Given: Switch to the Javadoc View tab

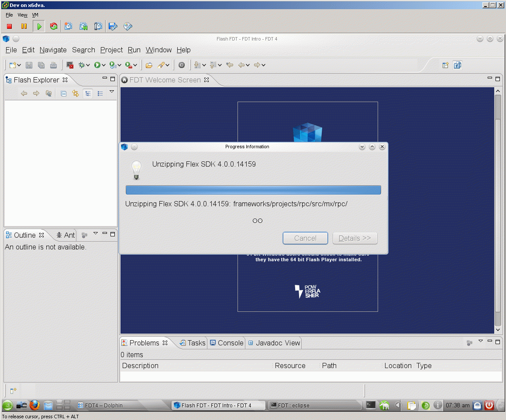Looking at the screenshot, I should point(274,343).
